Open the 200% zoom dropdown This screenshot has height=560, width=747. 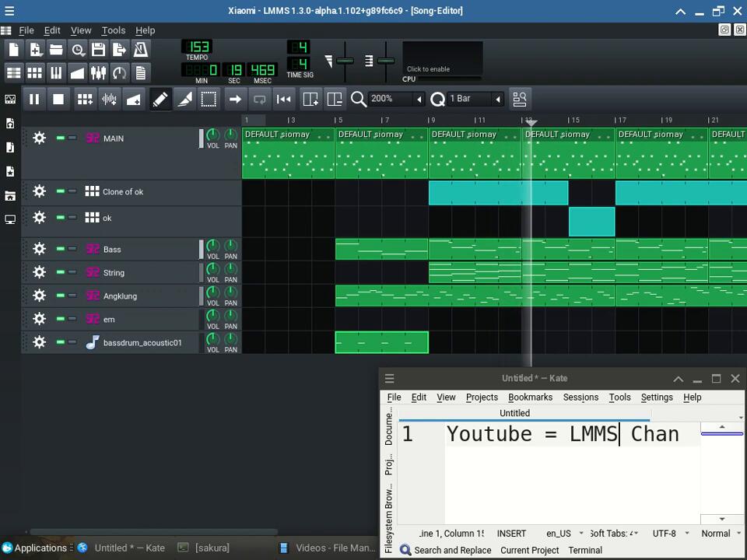[419, 100]
